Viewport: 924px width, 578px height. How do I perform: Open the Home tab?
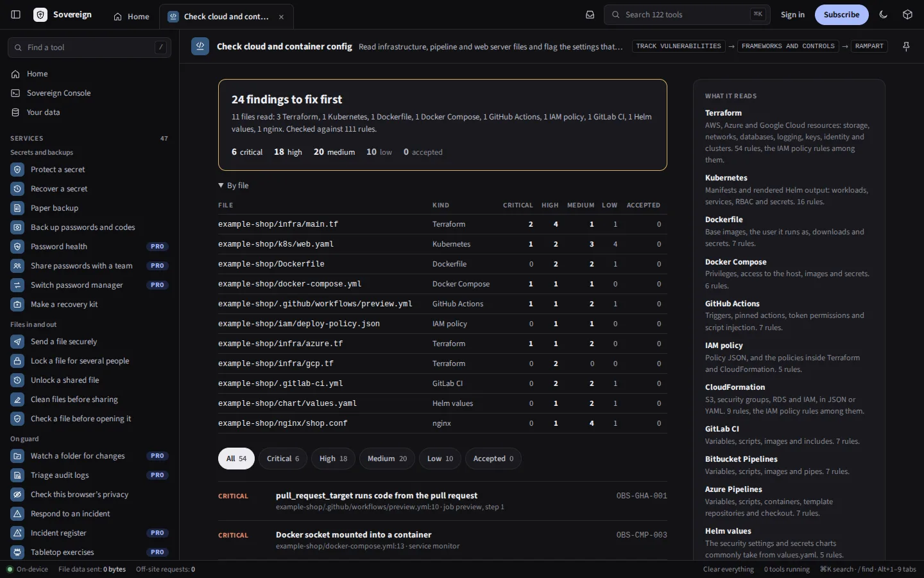pyautogui.click(x=132, y=17)
